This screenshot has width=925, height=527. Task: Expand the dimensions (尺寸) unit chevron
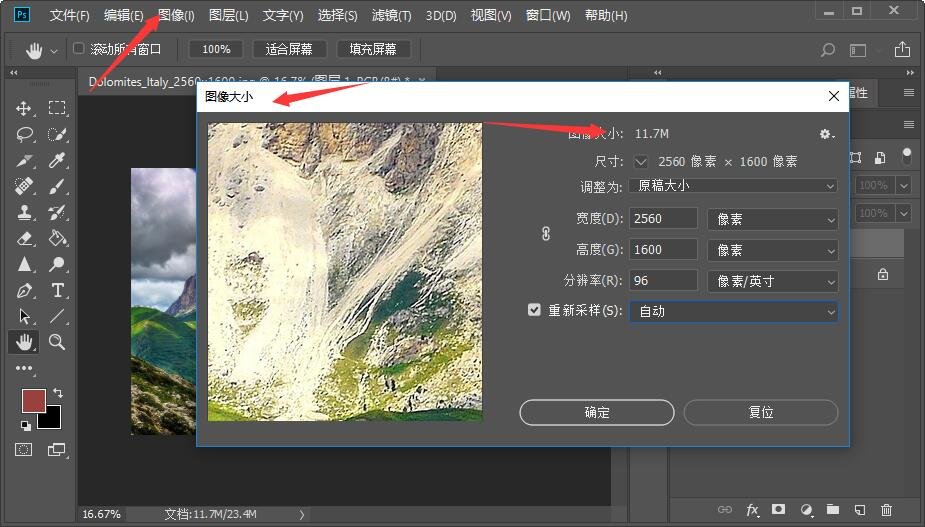[641, 162]
